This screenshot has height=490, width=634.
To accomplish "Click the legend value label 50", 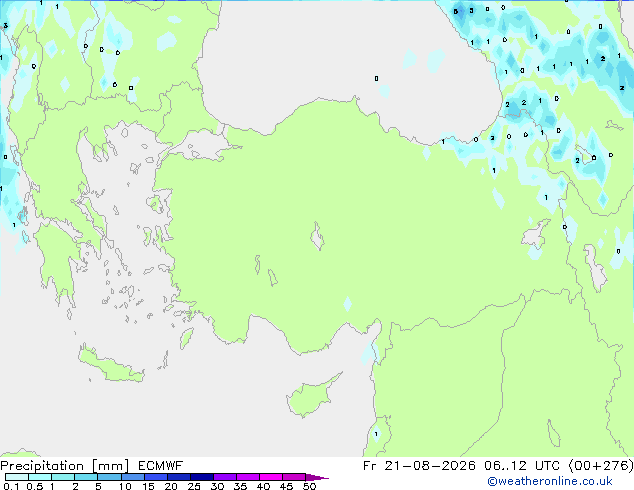I will click(309, 486).
